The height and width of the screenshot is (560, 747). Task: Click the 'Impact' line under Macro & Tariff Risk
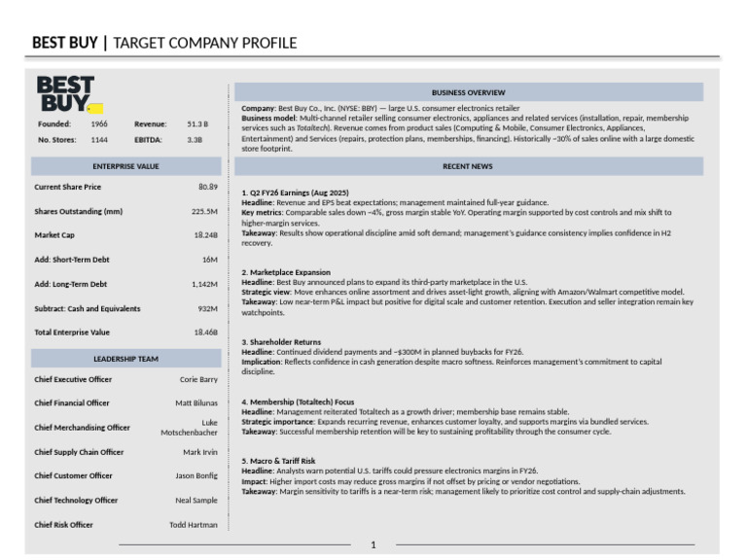click(410, 481)
